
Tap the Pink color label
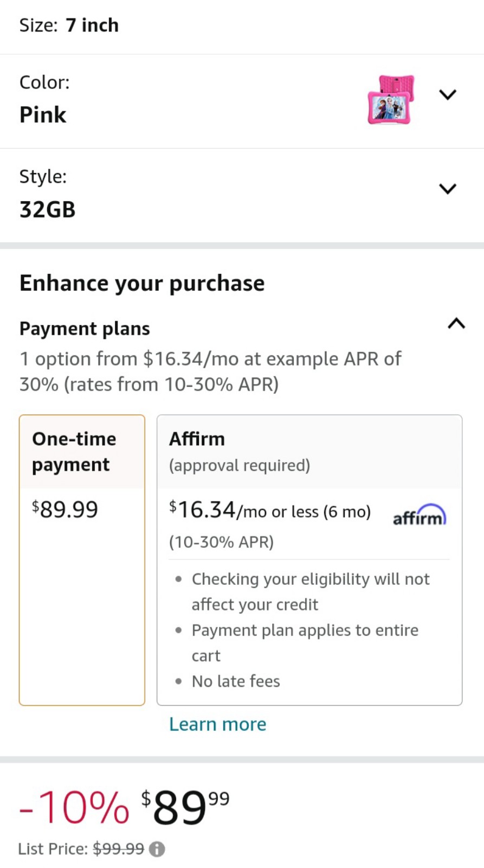pos(43,115)
